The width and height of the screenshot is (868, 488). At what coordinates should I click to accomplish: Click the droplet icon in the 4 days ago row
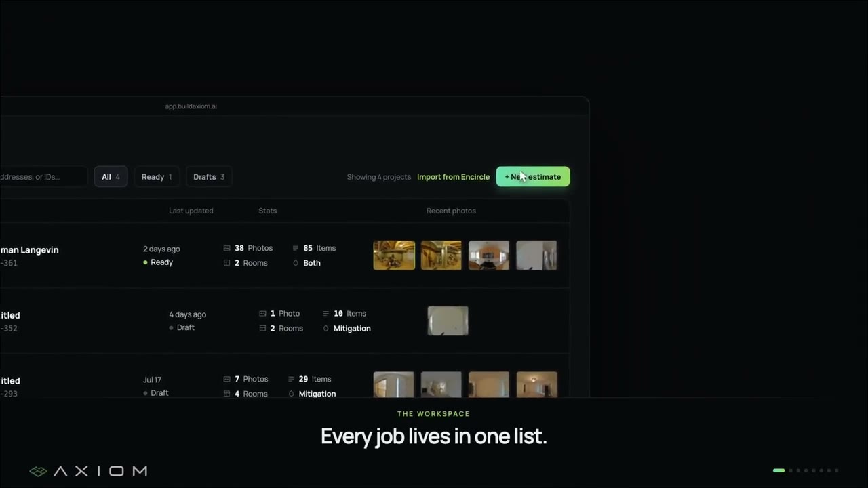pyautogui.click(x=326, y=329)
